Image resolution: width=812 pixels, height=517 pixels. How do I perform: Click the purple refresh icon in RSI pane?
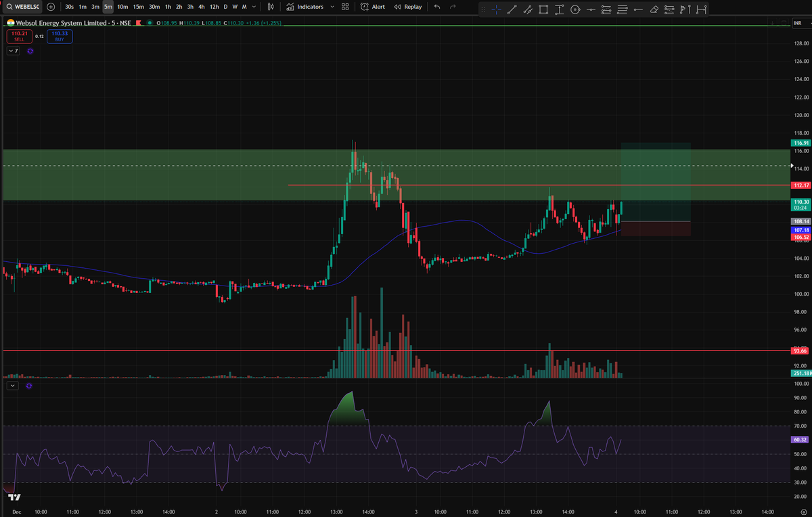tap(28, 386)
